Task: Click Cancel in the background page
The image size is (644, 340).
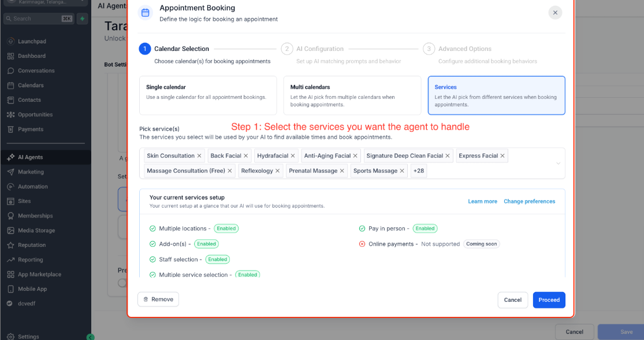Action: pyautogui.click(x=574, y=332)
